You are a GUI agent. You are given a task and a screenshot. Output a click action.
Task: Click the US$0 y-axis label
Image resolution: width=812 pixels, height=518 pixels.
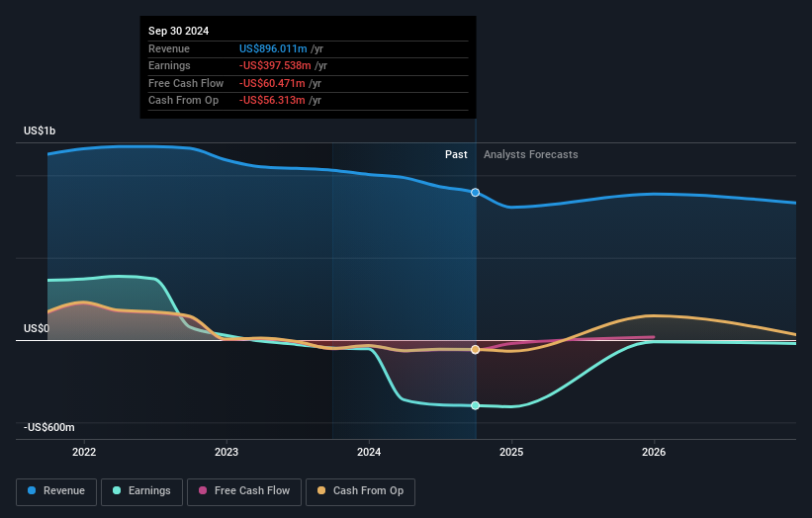37,328
